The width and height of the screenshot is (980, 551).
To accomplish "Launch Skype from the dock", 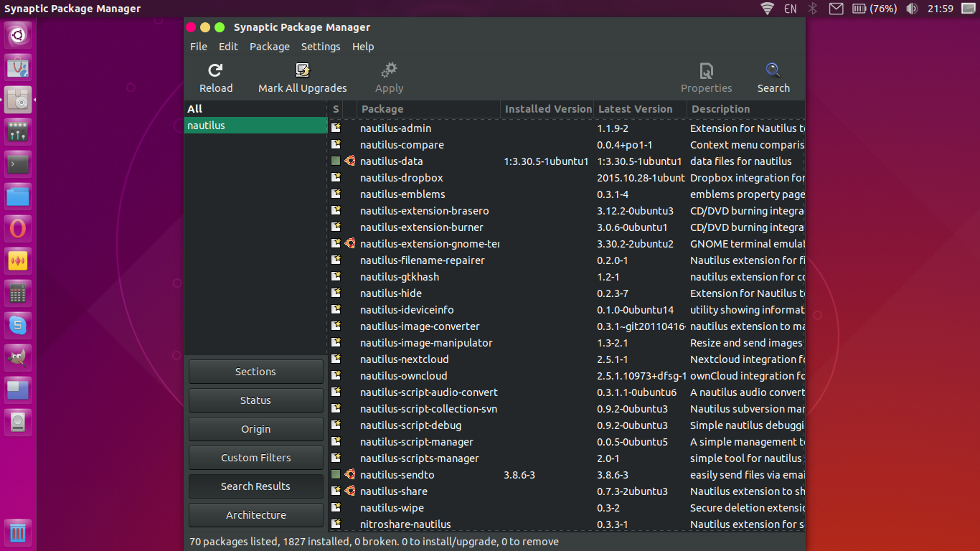I will [18, 325].
